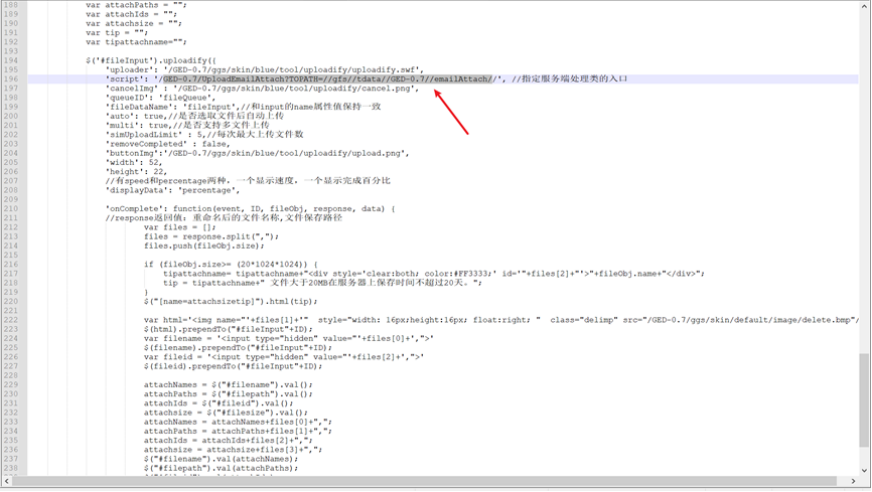This screenshot has height=492, width=872.
Task: Click the vertical scrollbar down arrow
Action: 864,470
